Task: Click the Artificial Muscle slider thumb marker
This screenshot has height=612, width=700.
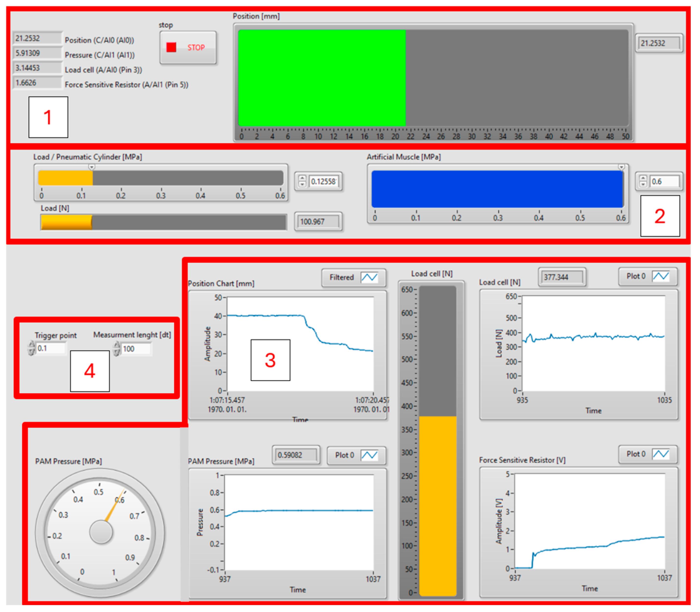Action: [621, 167]
